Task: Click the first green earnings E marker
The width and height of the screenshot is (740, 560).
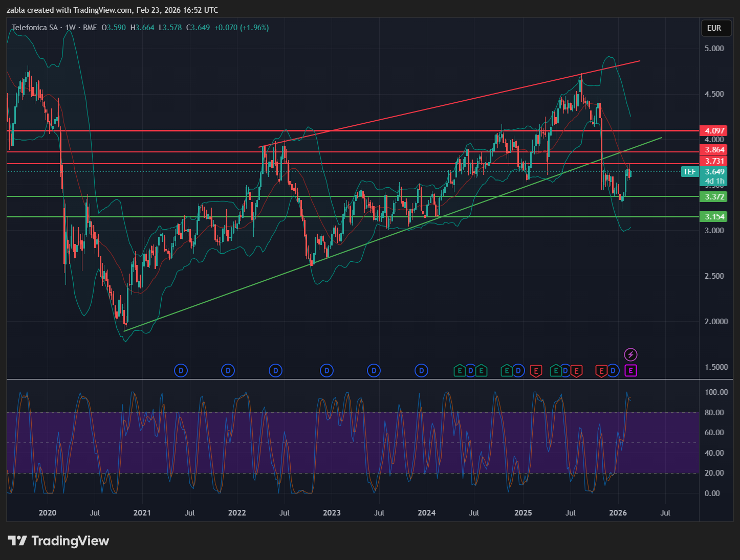Action: click(460, 371)
